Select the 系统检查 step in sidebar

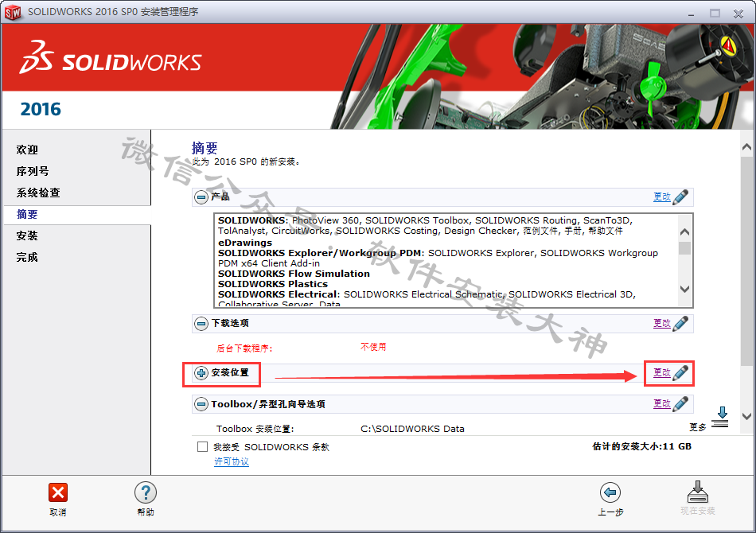38,193
